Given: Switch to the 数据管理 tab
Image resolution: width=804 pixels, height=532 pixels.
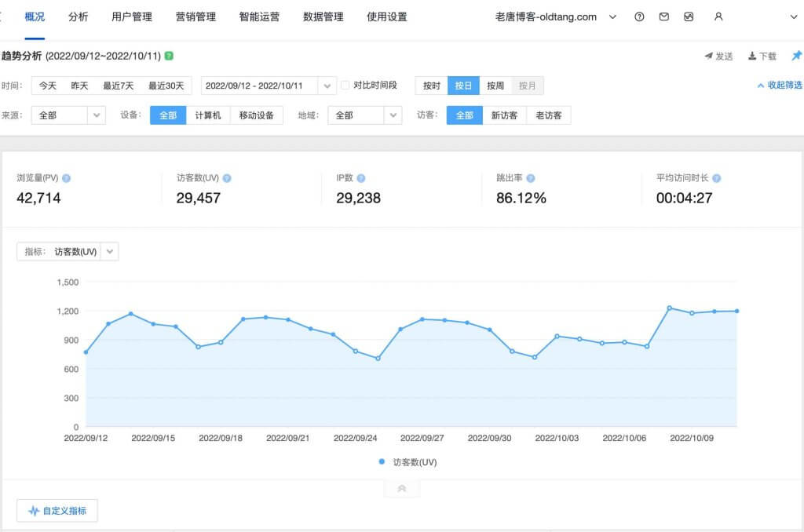Looking at the screenshot, I should pyautogui.click(x=323, y=16).
